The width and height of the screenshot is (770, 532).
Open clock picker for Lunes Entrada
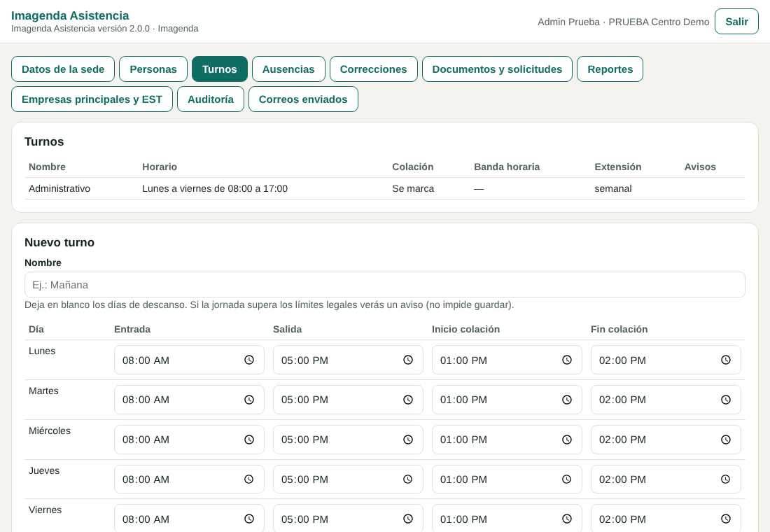[x=249, y=360]
